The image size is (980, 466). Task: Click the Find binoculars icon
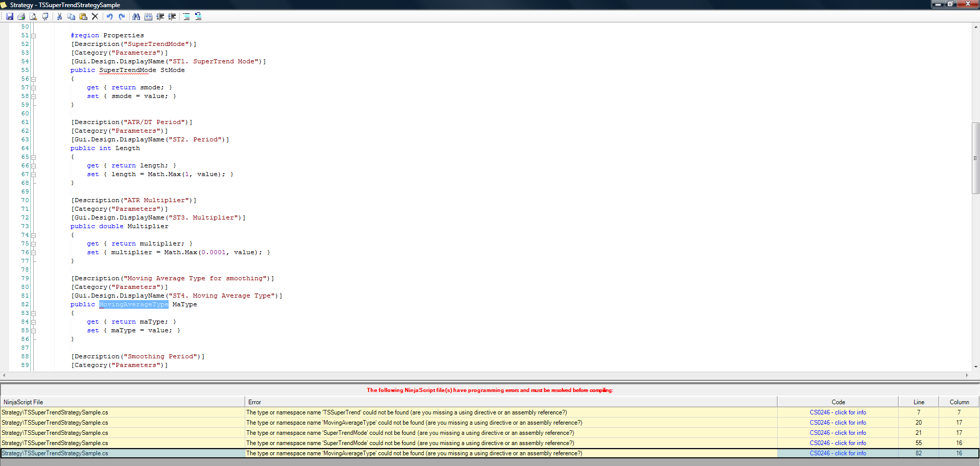point(136,16)
